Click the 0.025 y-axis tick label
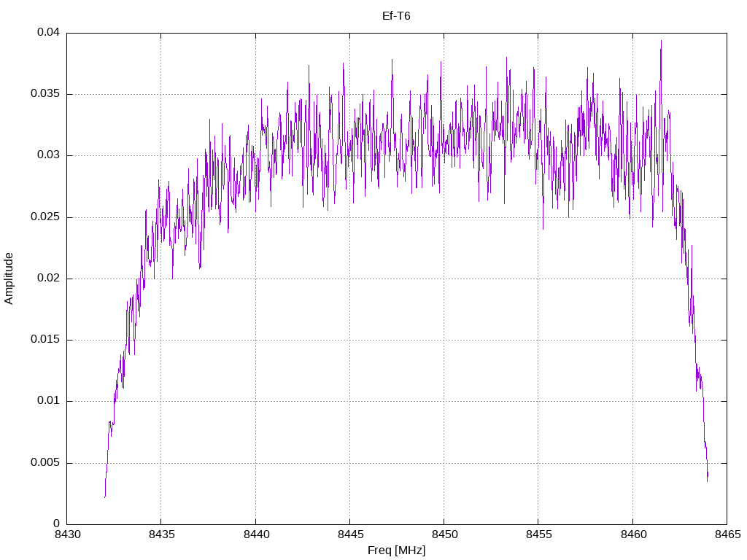The image size is (747, 560). (x=45, y=217)
